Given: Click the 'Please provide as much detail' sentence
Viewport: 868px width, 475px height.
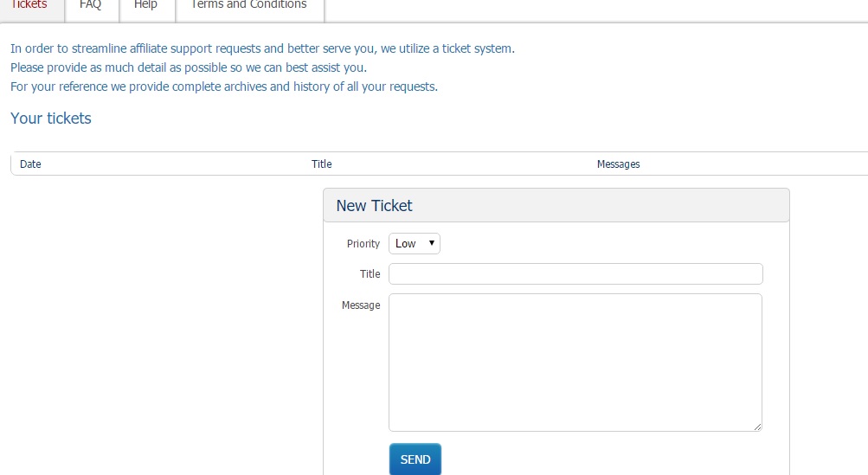Looking at the screenshot, I should click(189, 67).
